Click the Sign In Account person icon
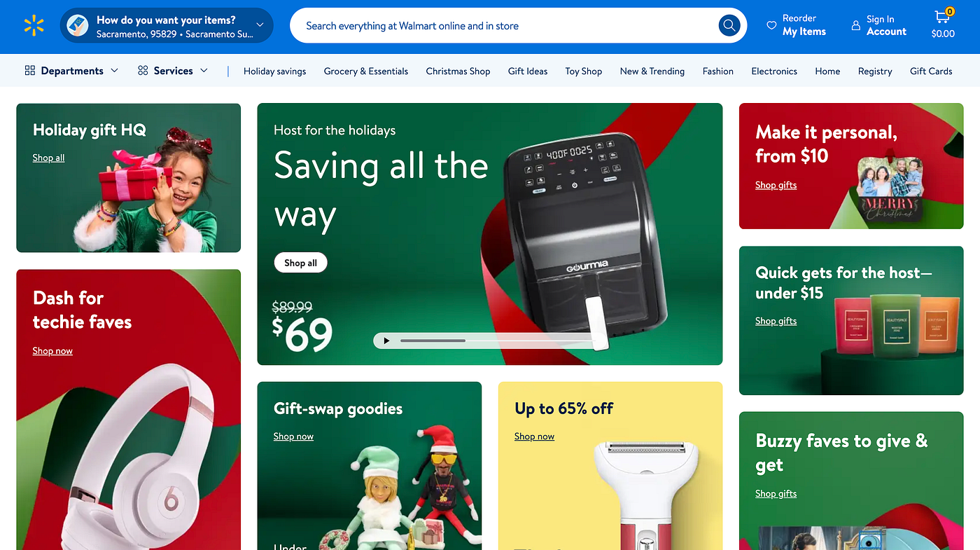Screen dimensions: 980x550 855,25
